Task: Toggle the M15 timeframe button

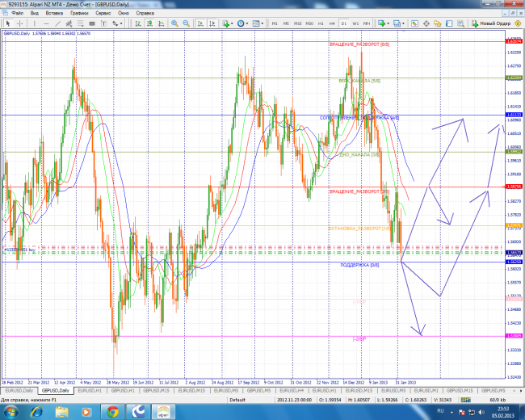Action: pyautogui.click(x=298, y=24)
